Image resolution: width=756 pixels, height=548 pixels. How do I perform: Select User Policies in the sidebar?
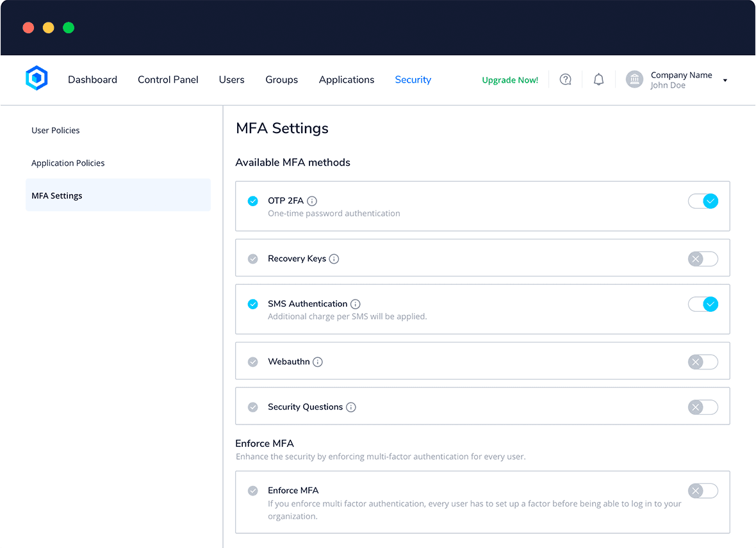click(56, 131)
